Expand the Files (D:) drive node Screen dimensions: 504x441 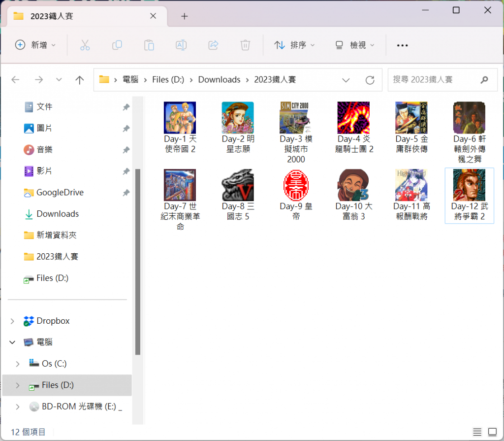tap(18, 385)
